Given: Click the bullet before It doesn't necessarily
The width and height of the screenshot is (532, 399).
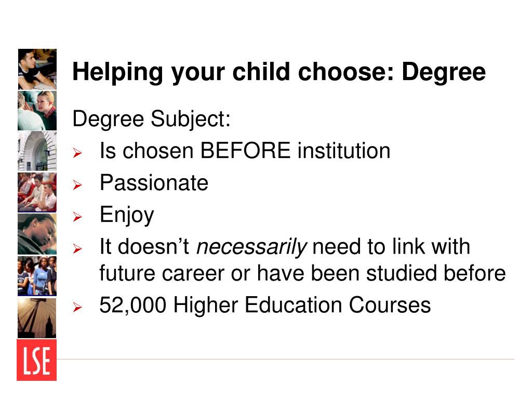Looking at the screenshot, I should pos(77,249).
